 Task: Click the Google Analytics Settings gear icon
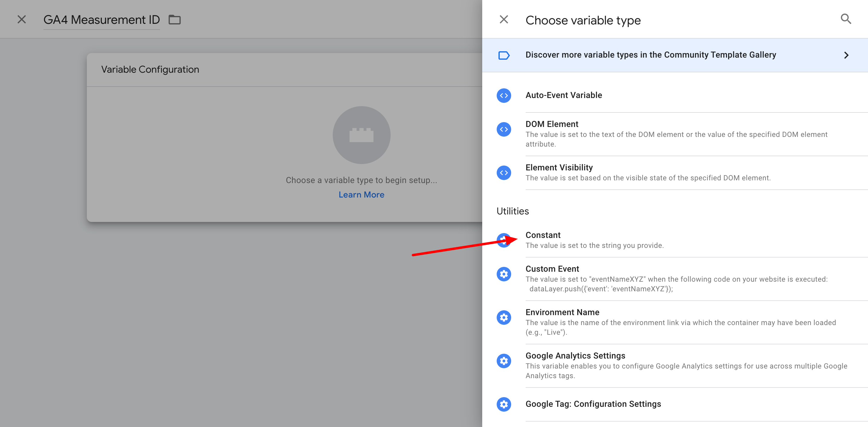[504, 361]
